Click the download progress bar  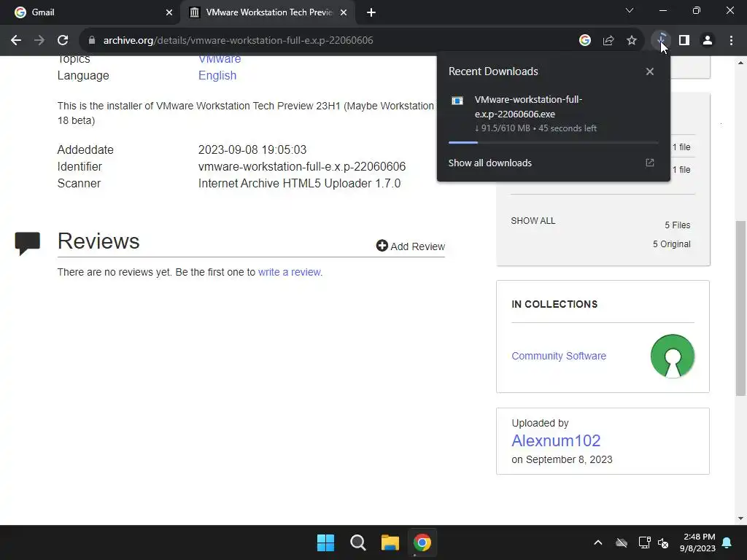pos(553,142)
